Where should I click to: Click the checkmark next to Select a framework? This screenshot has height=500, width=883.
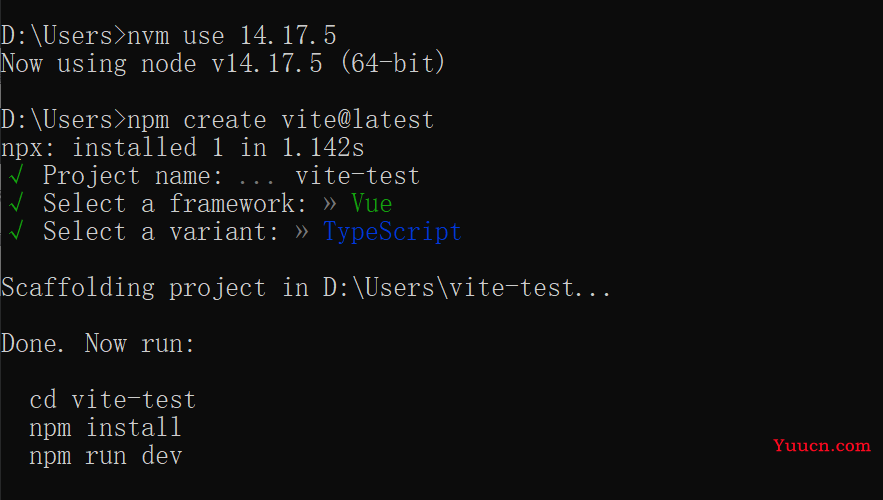coord(16,203)
